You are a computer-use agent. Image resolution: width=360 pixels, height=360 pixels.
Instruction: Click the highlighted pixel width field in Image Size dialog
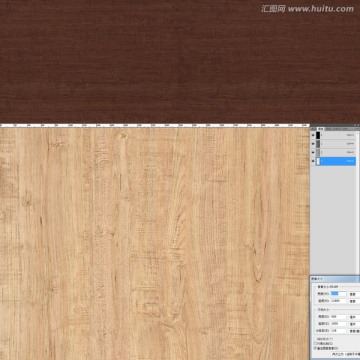[338, 294]
